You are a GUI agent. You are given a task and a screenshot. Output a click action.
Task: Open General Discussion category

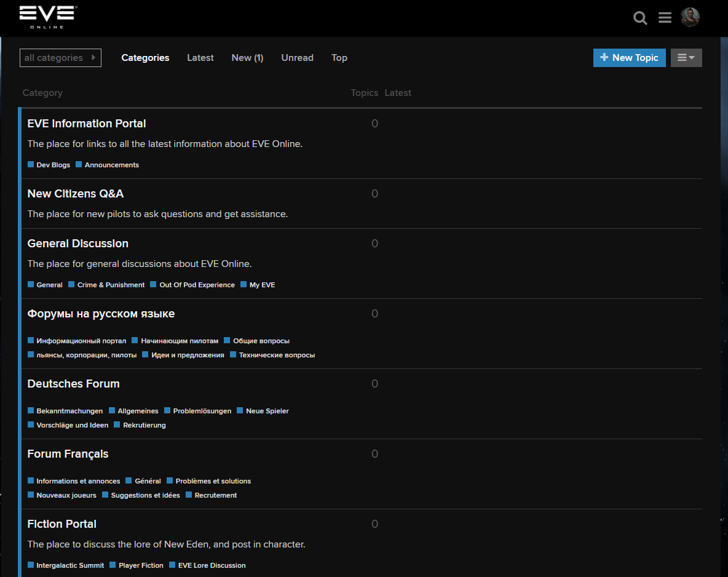coord(77,244)
